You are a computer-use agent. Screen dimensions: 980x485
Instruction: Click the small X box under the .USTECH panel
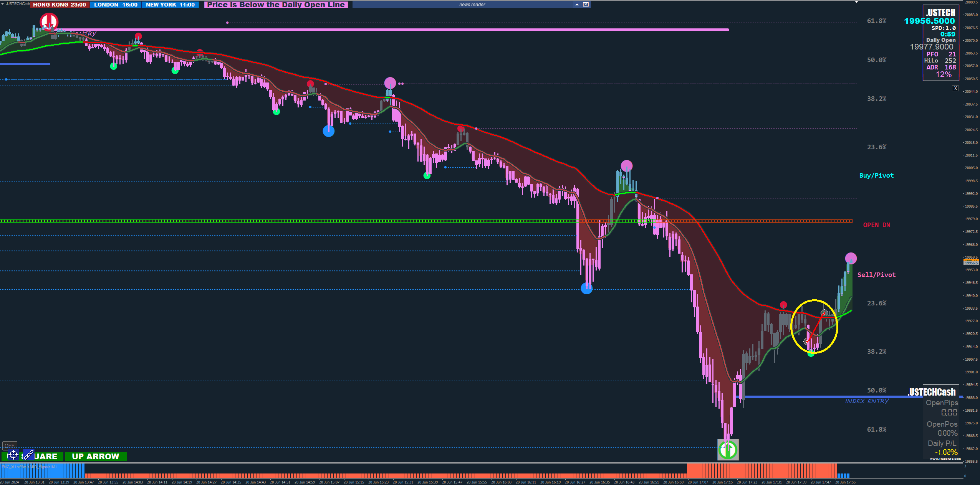(955, 89)
